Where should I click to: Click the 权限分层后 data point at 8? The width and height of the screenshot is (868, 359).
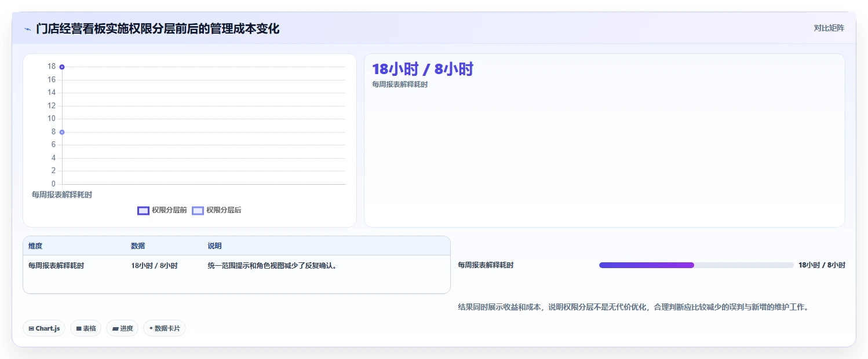[62, 132]
